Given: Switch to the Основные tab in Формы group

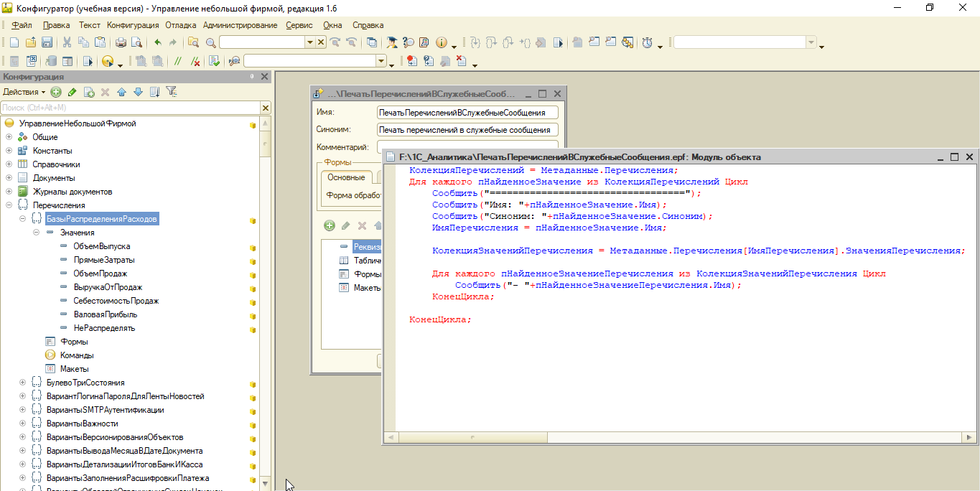Looking at the screenshot, I should (x=346, y=177).
